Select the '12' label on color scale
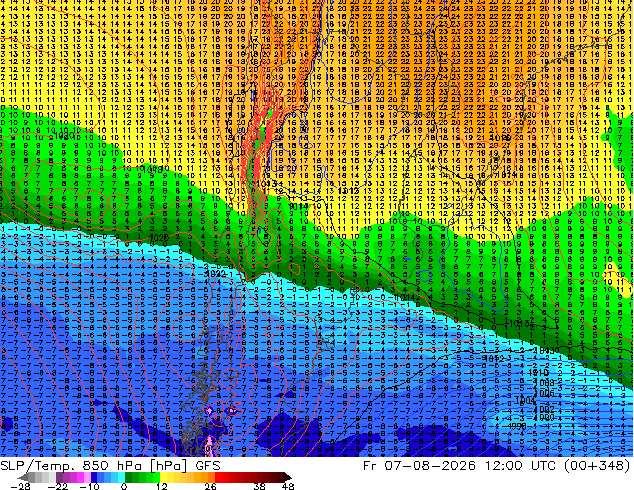634x490 pixels. 162,486
